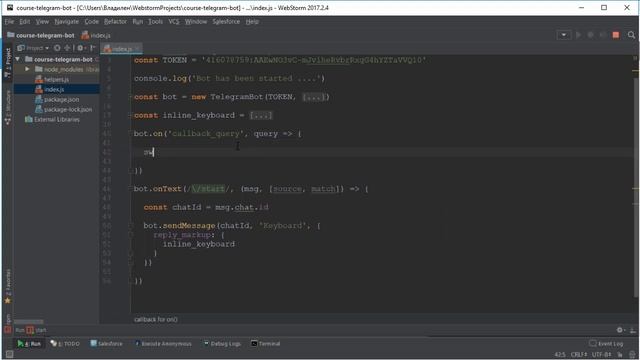Click the 'const chatId' code line
Image resolution: width=640 pixels, height=360 pixels.
tap(206, 207)
